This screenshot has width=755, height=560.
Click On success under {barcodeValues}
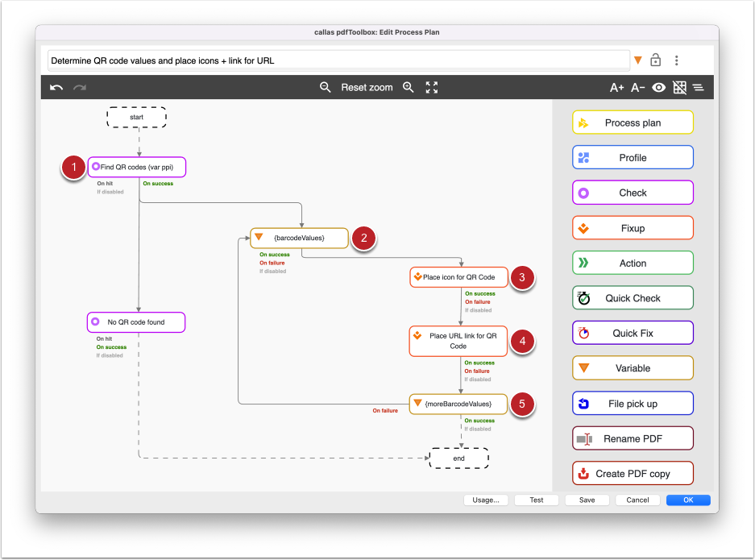(x=275, y=255)
